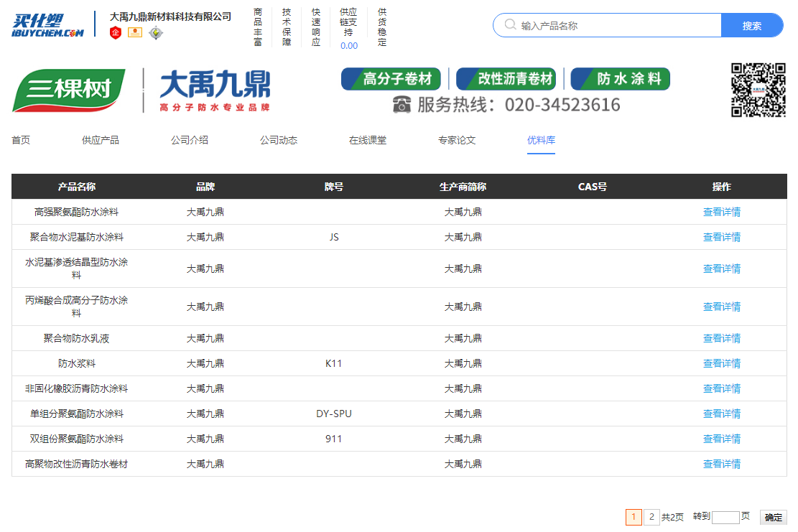Viewport: 798px width, 532px height.
Task: Click the hotline number 020-34523616
Action: (x=562, y=105)
